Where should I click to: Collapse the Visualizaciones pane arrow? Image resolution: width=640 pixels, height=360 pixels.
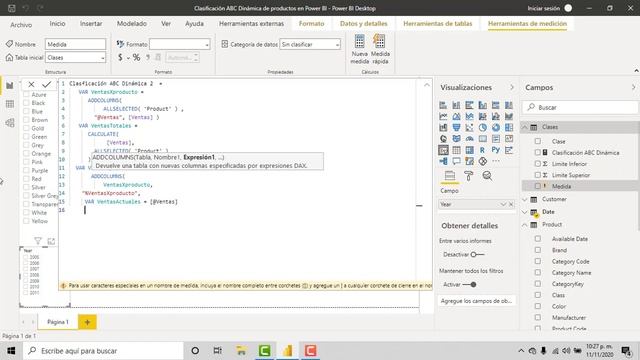pyautogui.click(x=512, y=87)
